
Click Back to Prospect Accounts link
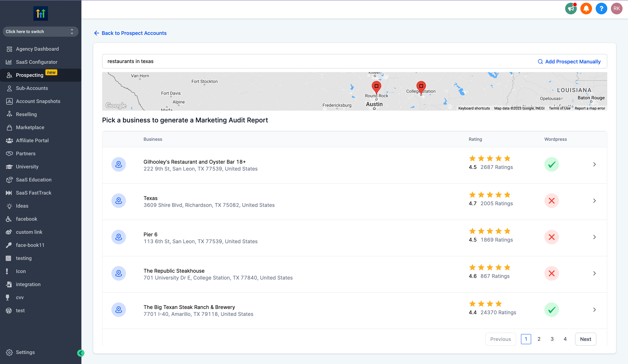[x=130, y=33]
